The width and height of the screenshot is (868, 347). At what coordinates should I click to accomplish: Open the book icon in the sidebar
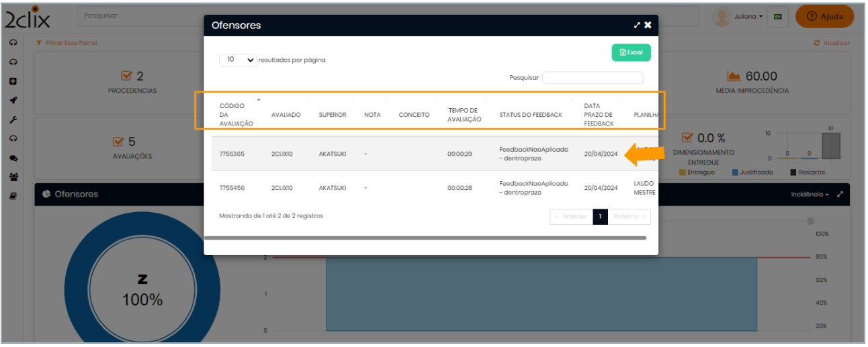pyautogui.click(x=13, y=196)
